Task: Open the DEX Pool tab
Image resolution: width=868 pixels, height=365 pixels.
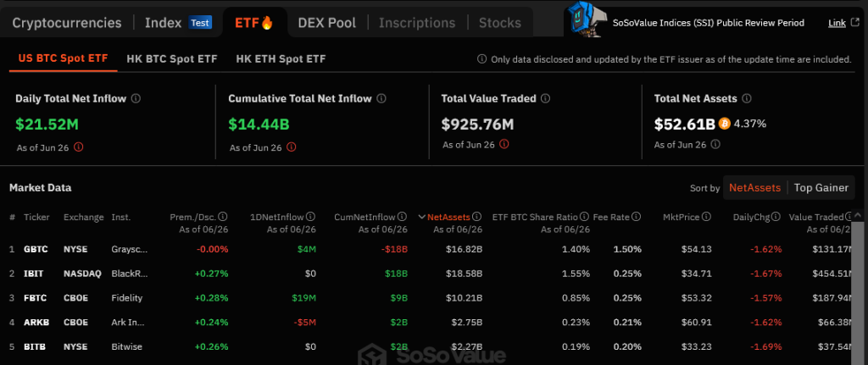Action: (326, 23)
